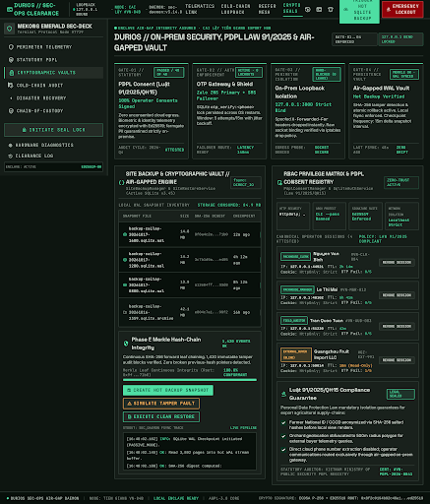Click the 'Local Enclave Ready' status bar text
This screenshot has height=504, width=430.
pyautogui.click(x=176, y=498)
